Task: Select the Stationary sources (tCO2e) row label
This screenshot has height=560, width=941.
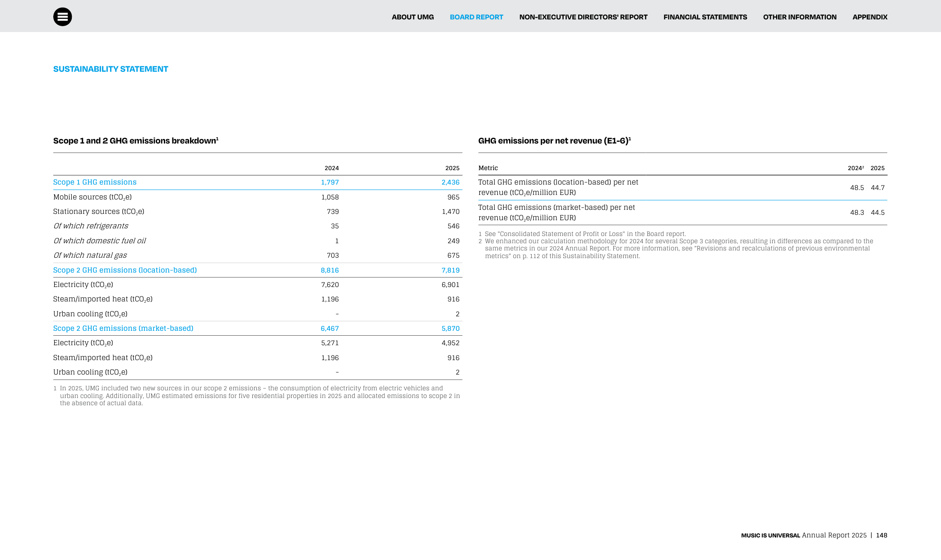Action: click(x=99, y=212)
